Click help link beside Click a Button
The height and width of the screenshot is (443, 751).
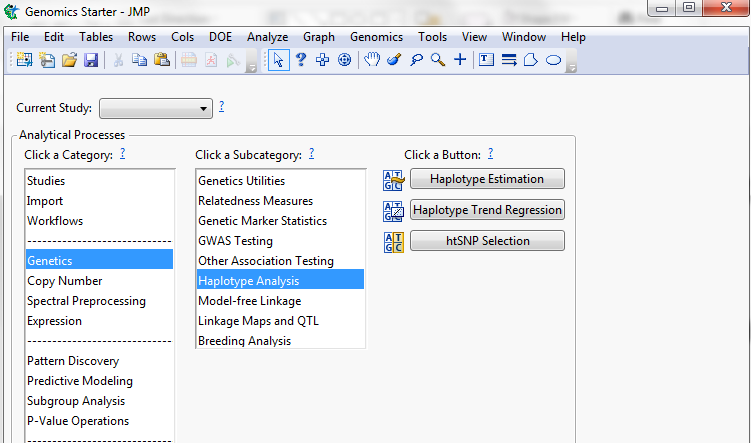pos(490,153)
